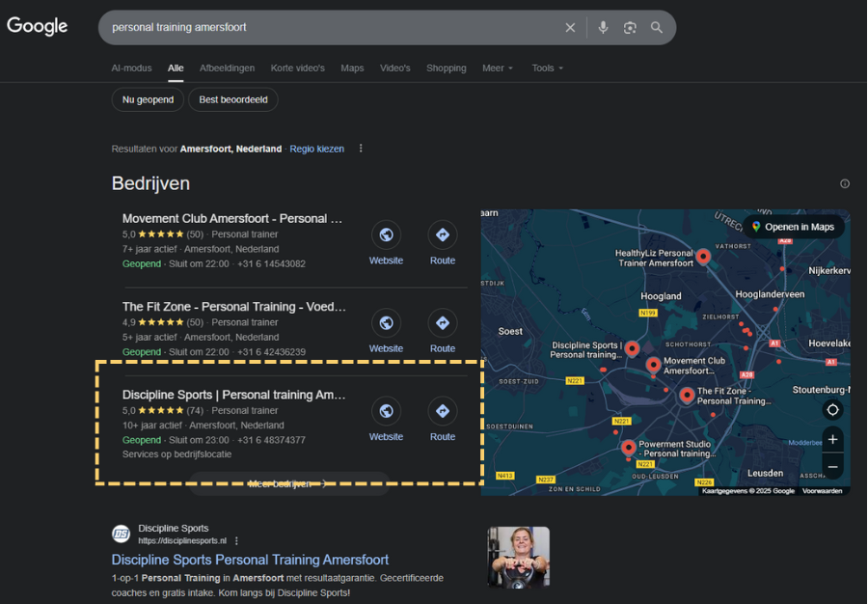Image resolution: width=868 pixels, height=604 pixels.
Task: Click the Movement Club Amersfoort map pin
Action: click(x=653, y=365)
